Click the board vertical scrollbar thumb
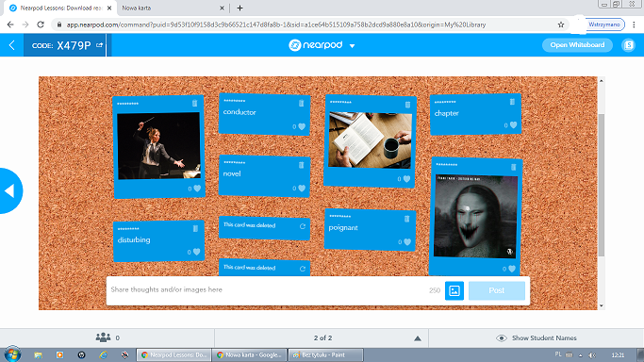Image resolution: width=644 pixels, height=362 pixels. click(602, 185)
